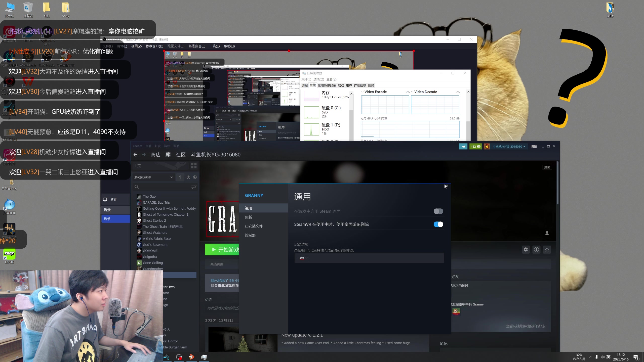Click the ready-to-play filter icon
The height and width of the screenshot is (362, 644).
pos(195,177)
